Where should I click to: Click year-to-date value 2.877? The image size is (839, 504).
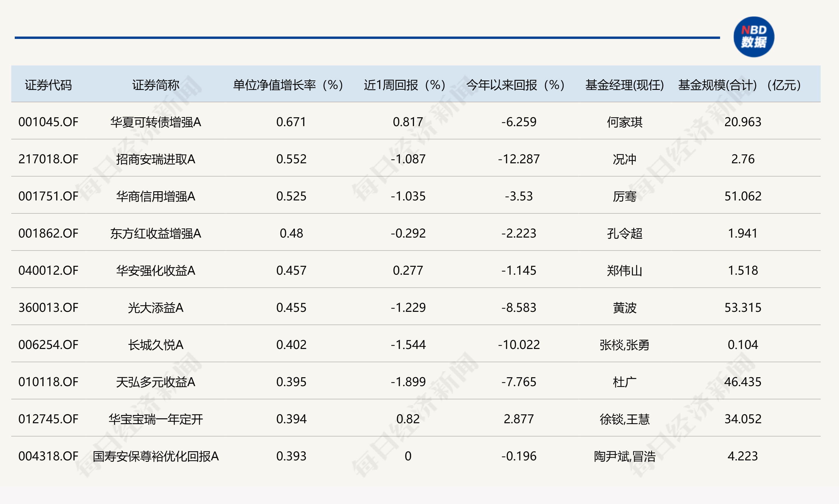(519, 419)
